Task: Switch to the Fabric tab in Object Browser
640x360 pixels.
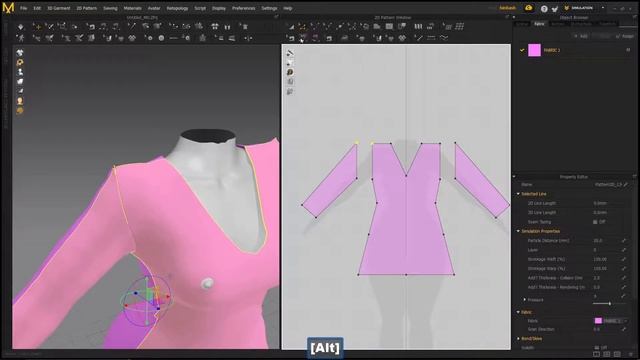Action: [539, 24]
